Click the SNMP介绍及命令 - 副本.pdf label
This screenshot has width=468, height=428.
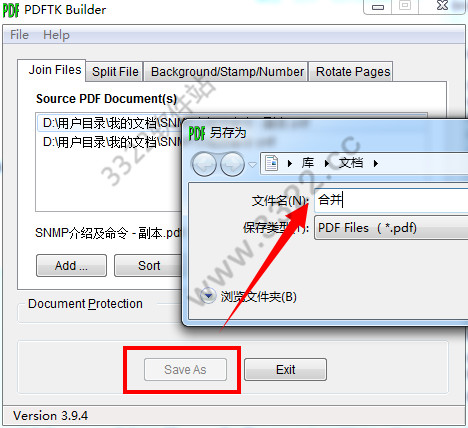tap(108, 233)
